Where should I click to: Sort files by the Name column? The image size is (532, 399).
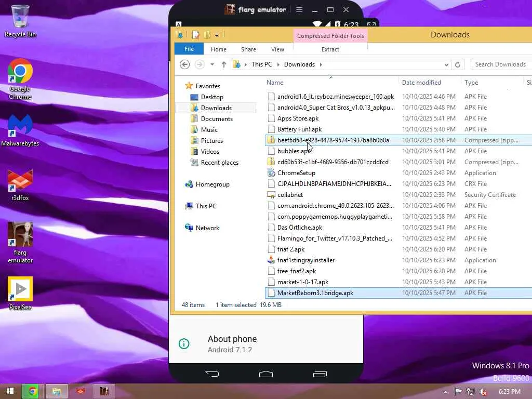tap(331, 83)
